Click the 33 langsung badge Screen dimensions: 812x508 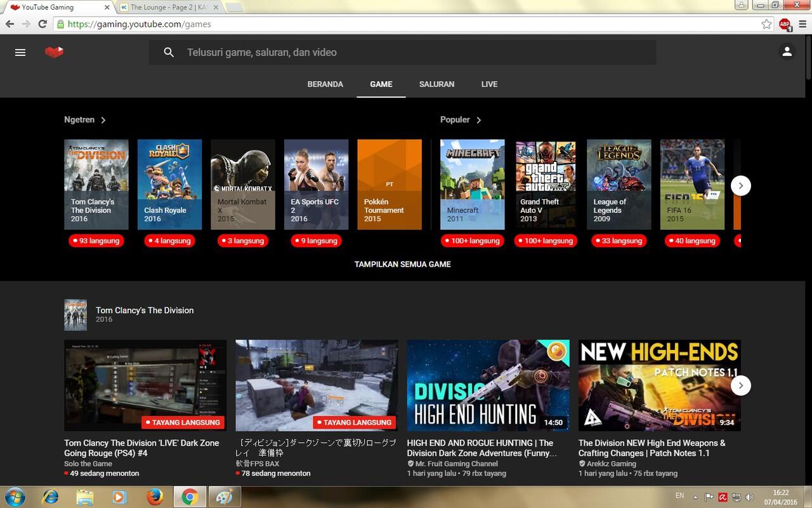point(619,241)
